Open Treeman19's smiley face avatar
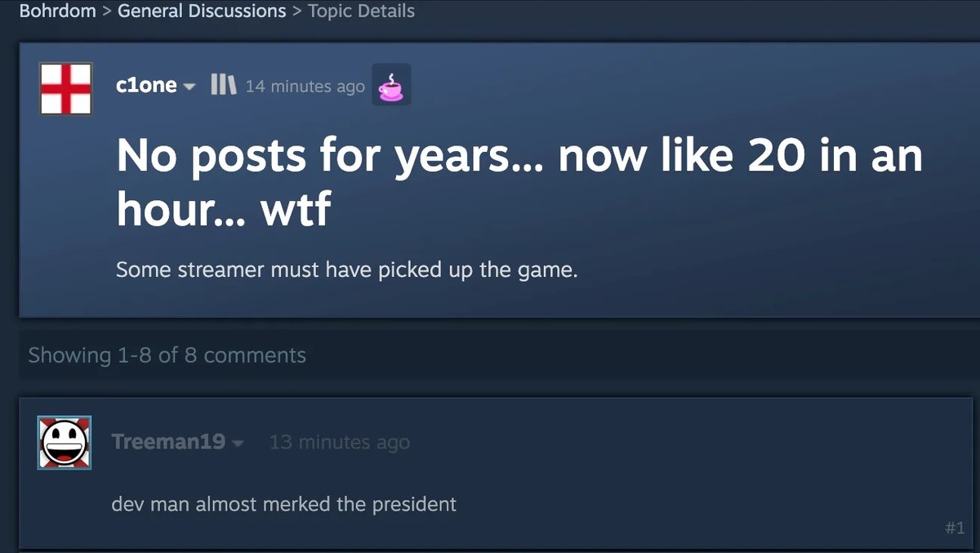The height and width of the screenshot is (553, 980). [x=65, y=443]
